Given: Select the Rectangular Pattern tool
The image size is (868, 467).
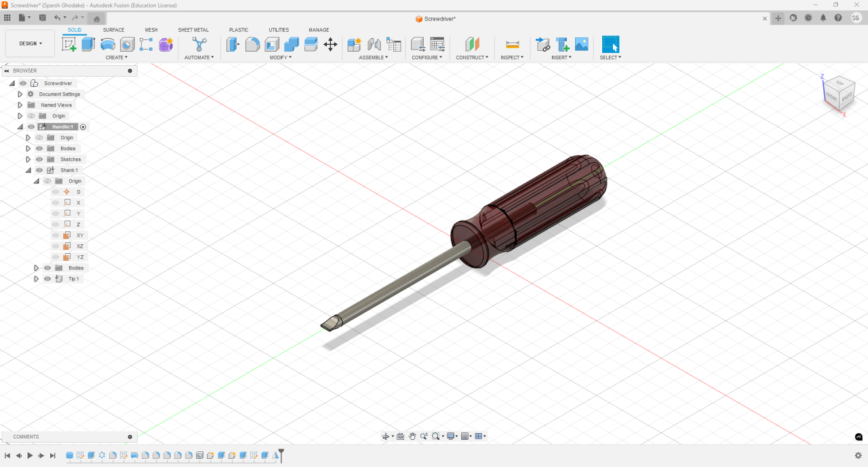Looking at the screenshot, I should [146, 44].
